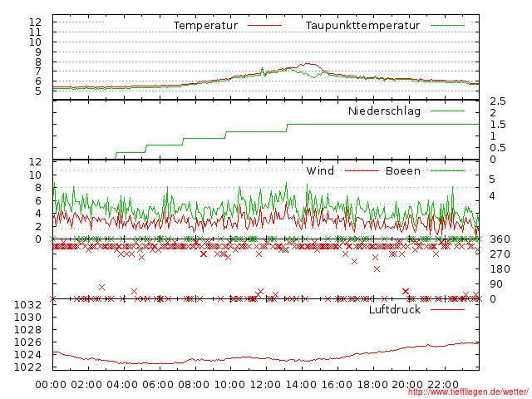Click the 10:00 time axis label
The height and width of the screenshot is (399, 532).
(229, 385)
